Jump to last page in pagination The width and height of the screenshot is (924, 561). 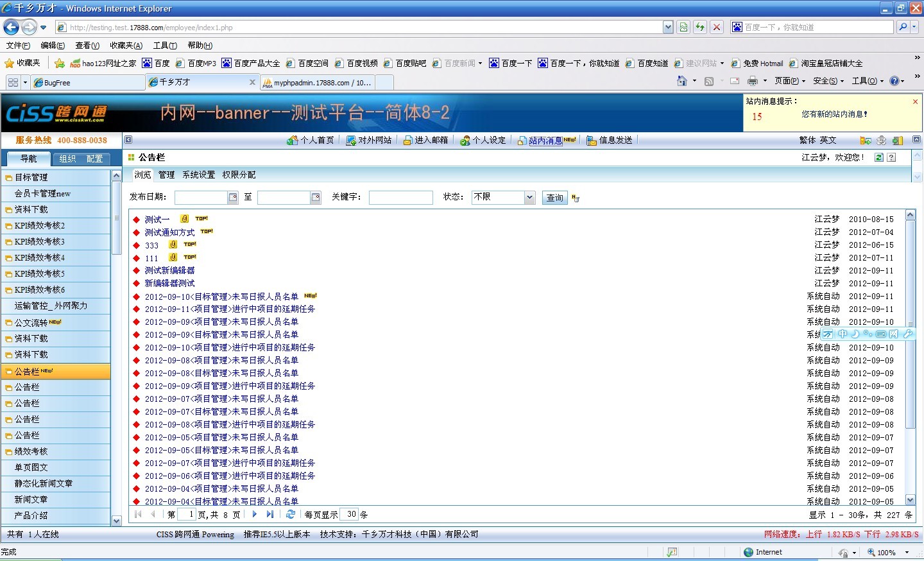coord(270,514)
